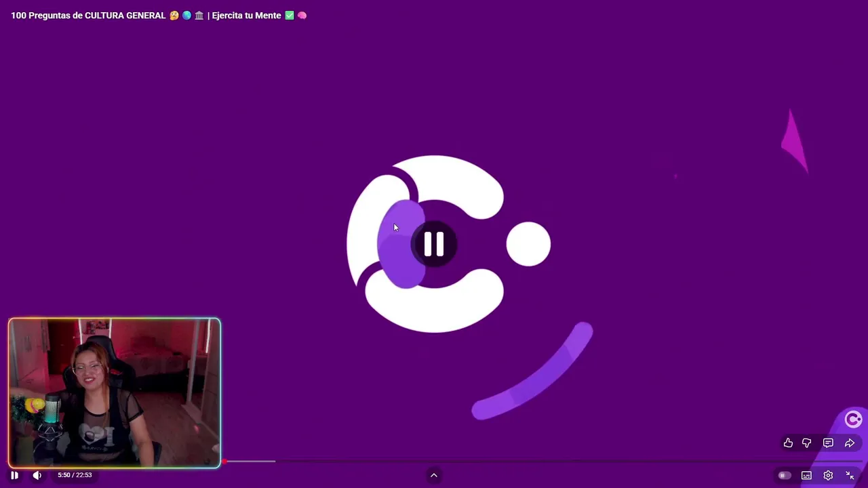Image resolution: width=868 pixels, height=488 pixels.
Task: Seek along the red video progress bar
Action: [x=434, y=462]
